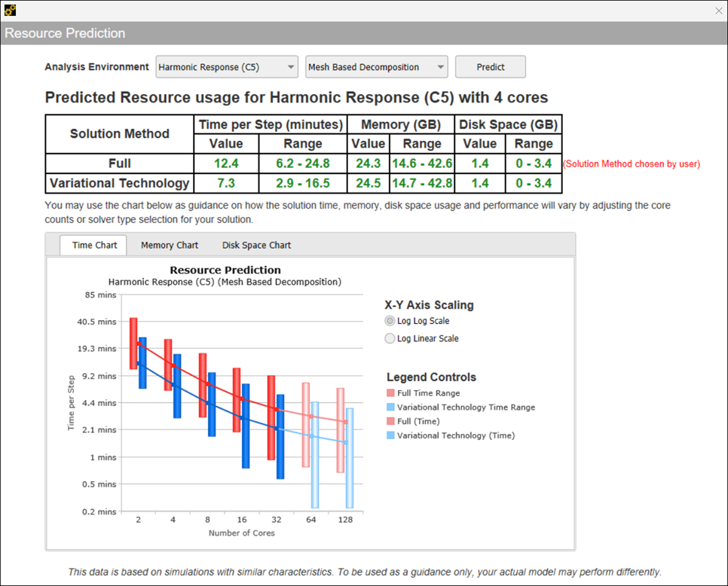Screen dimensions: 728x586
Task: Toggle the Full Time Range legend swatch
Action: coord(390,393)
